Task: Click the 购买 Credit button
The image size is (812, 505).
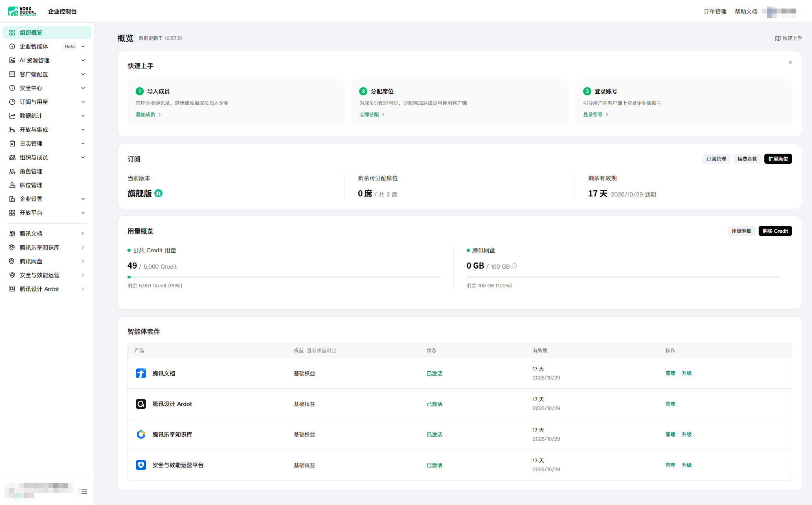Action: [x=775, y=231]
